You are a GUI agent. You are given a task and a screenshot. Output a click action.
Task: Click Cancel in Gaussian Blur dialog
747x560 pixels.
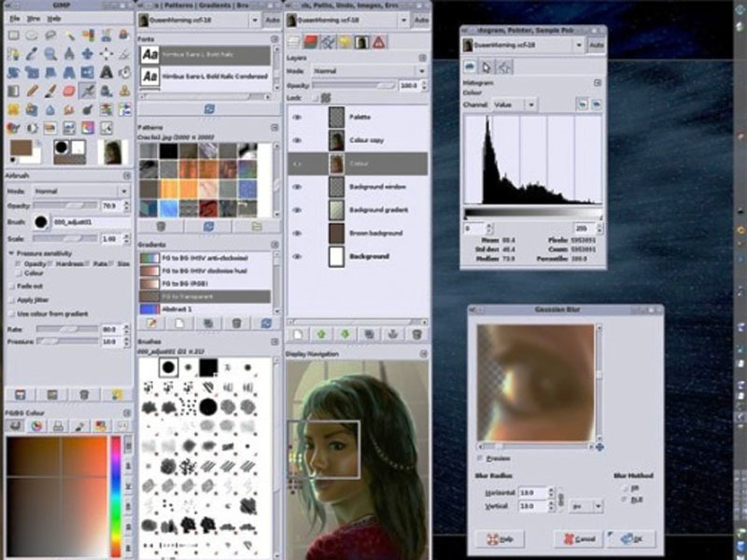579,539
